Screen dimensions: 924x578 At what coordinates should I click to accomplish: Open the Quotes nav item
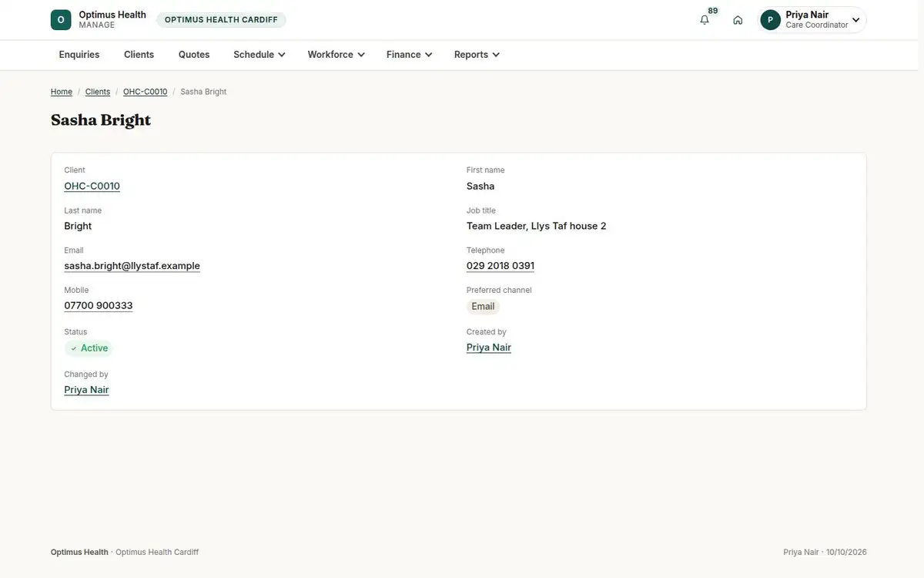point(194,55)
